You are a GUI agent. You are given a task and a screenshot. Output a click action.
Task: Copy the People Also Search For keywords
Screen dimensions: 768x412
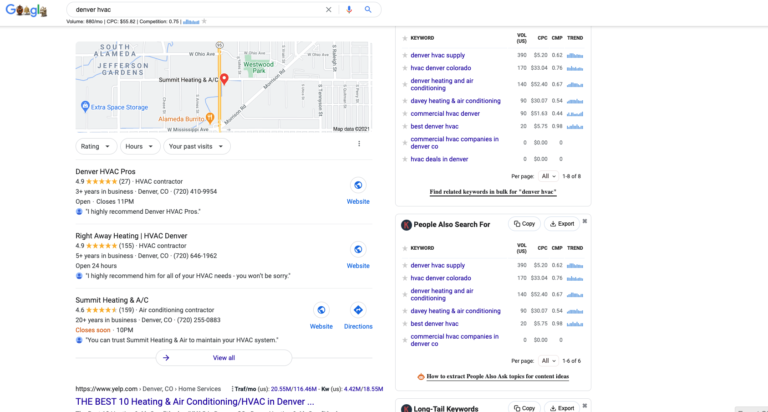[x=525, y=224]
